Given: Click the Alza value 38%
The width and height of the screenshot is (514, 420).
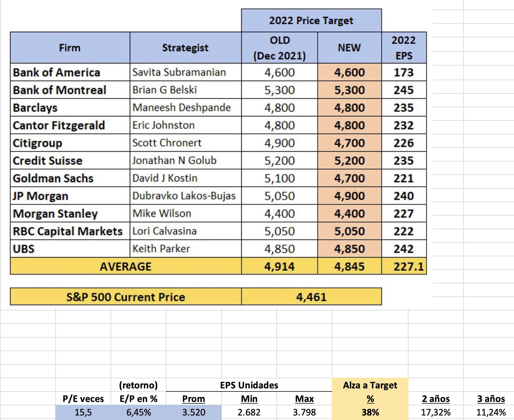Looking at the screenshot, I should (370, 412).
